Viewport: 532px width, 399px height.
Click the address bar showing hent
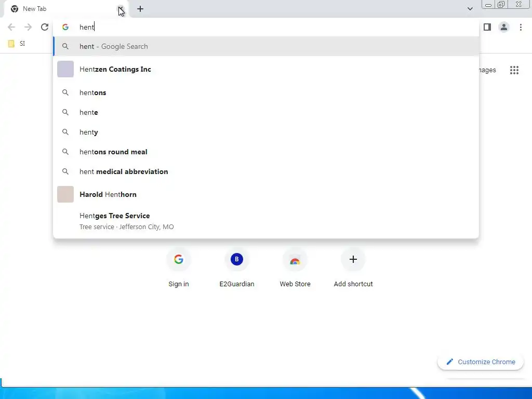click(266, 27)
